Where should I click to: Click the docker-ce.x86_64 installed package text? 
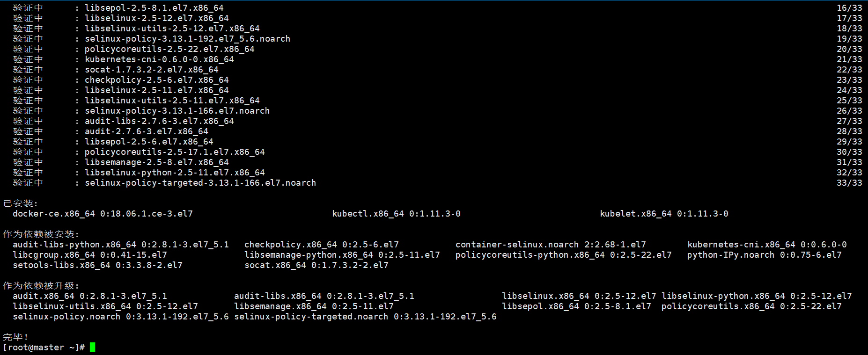click(103, 214)
